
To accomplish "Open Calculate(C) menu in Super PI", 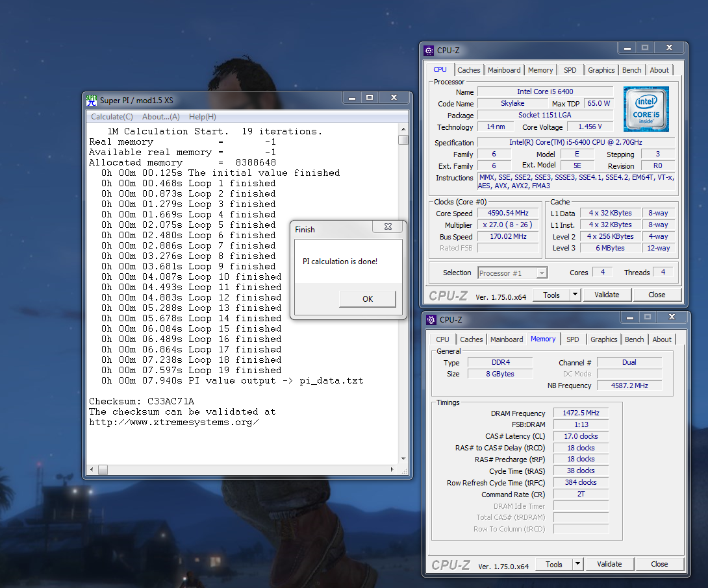I will pos(112,116).
